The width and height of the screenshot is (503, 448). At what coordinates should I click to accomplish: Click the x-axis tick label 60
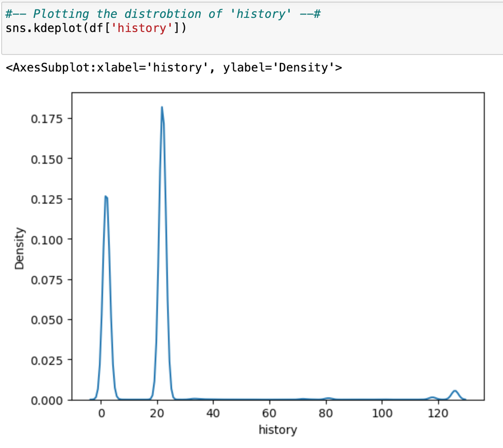[x=269, y=413]
